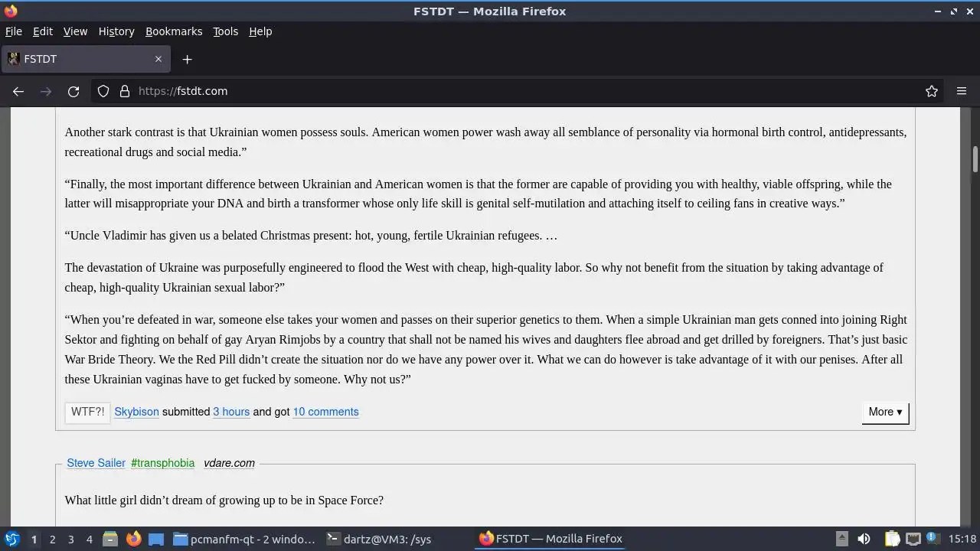The image size is (980, 551).
Task: Show site security info via padlock icon
Action: point(125,91)
